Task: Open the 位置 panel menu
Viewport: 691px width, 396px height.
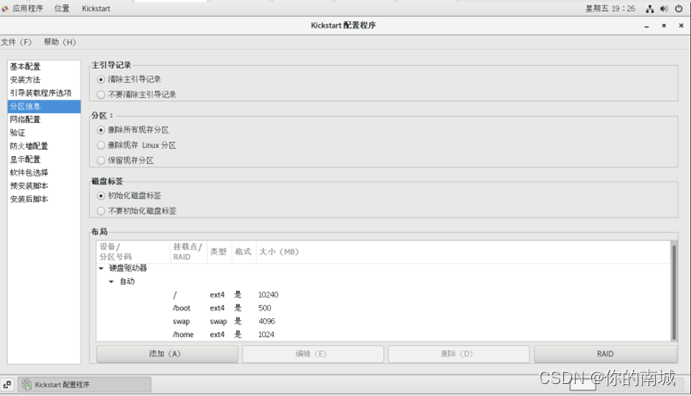Action: coord(62,8)
